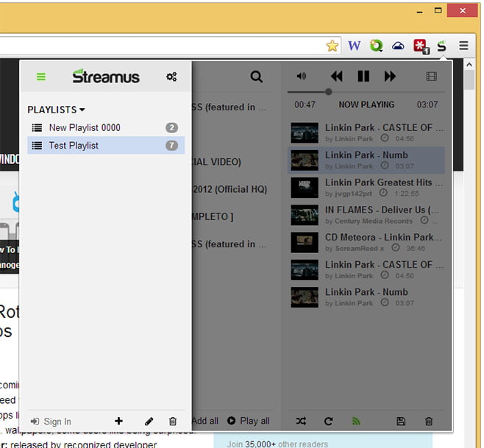Click the search magnifier icon
This screenshot has width=484, height=448.
(x=256, y=77)
